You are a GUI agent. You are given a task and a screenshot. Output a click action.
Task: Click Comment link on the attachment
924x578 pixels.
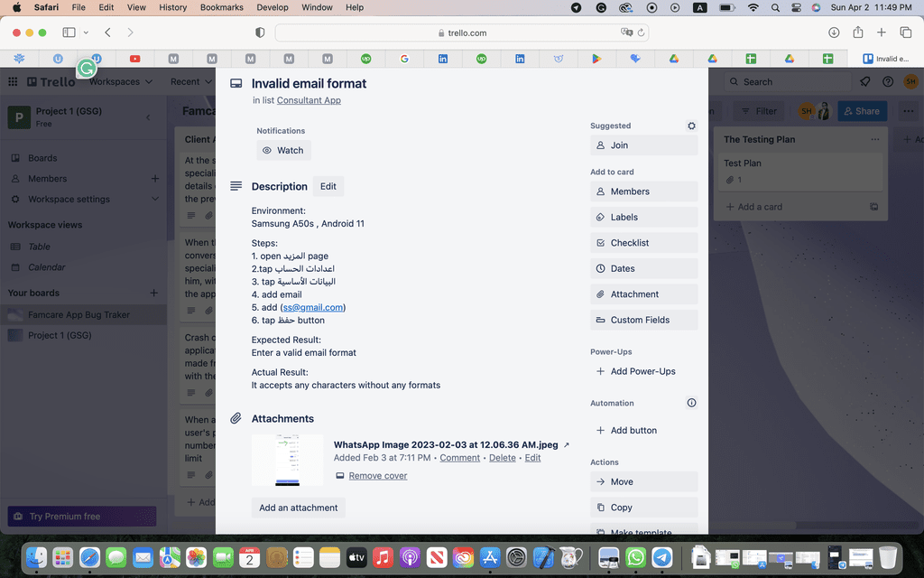pyautogui.click(x=459, y=458)
